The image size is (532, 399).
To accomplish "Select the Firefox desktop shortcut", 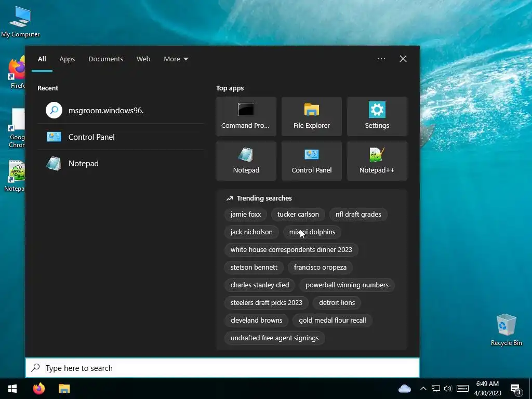I will coord(17,72).
